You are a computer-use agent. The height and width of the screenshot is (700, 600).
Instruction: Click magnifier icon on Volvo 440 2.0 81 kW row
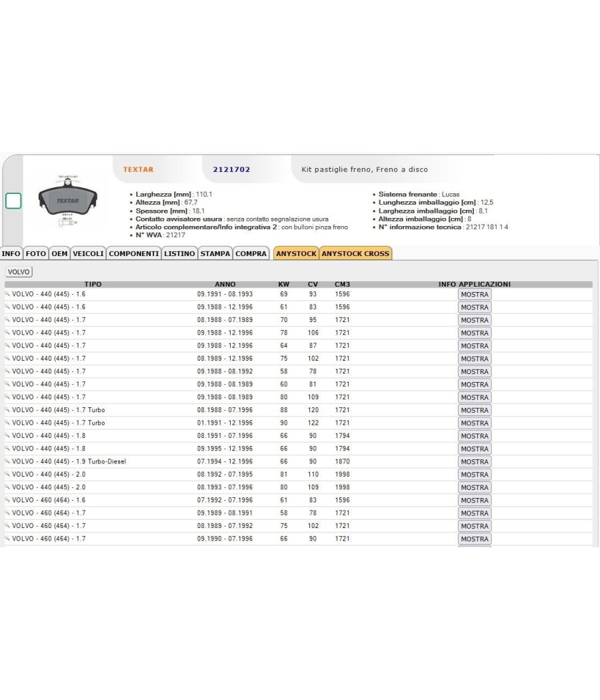click(x=7, y=474)
